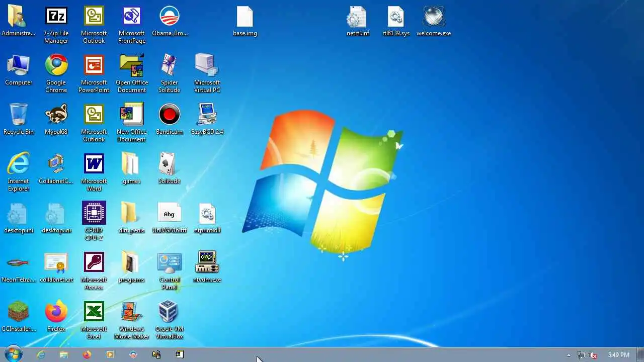Select the New Office Document icon
644x362 pixels.
[132, 123]
